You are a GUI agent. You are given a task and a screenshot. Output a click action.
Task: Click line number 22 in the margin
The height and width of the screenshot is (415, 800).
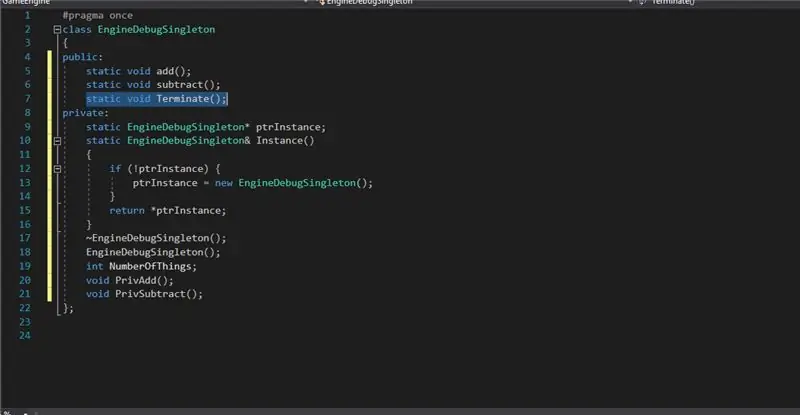pyautogui.click(x=24, y=308)
